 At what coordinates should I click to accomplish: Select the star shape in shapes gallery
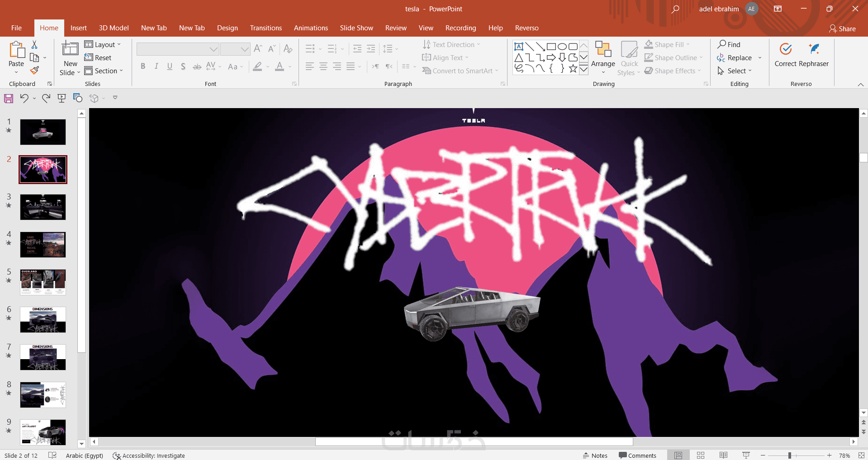coord(573,69)
